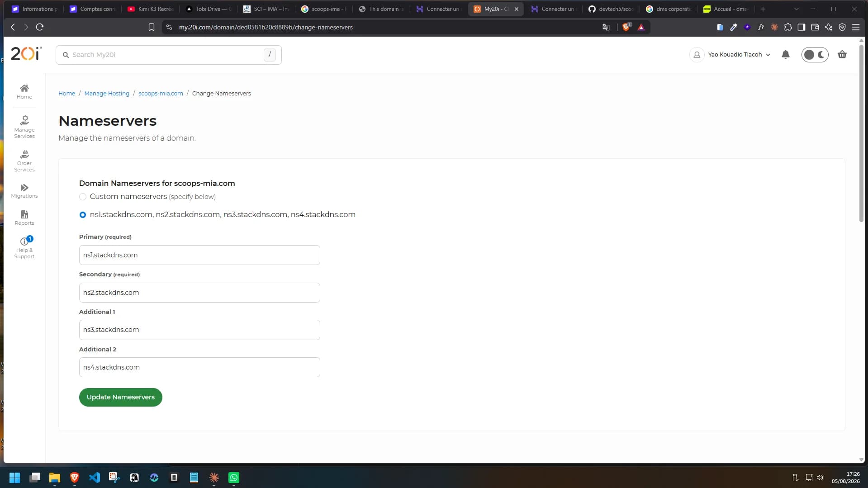Open the taskbar clock showing 17:26
The width and height of the screenshot is (868, 488).
tap(845, 478)
